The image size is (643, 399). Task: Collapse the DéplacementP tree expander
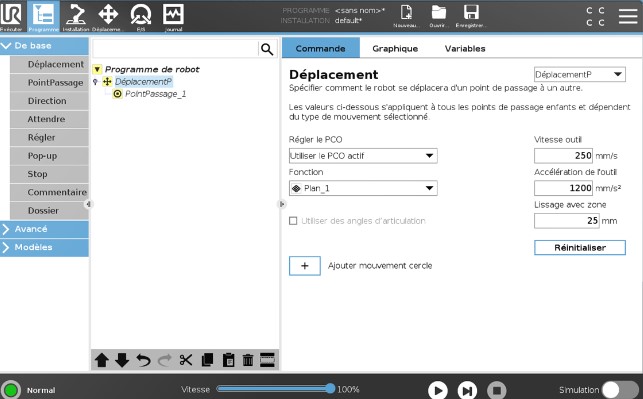tap(96, 82)
